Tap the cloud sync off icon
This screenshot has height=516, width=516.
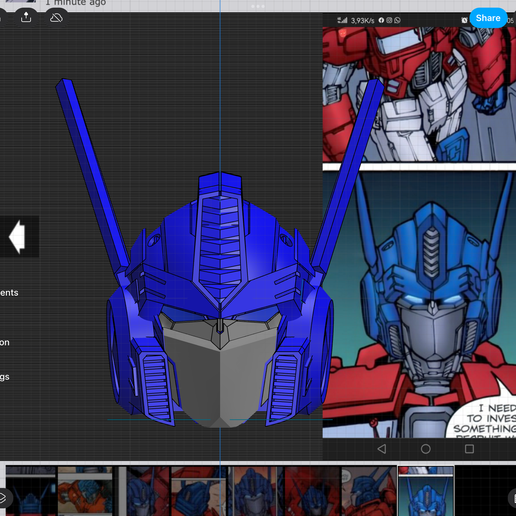[56, 18]
